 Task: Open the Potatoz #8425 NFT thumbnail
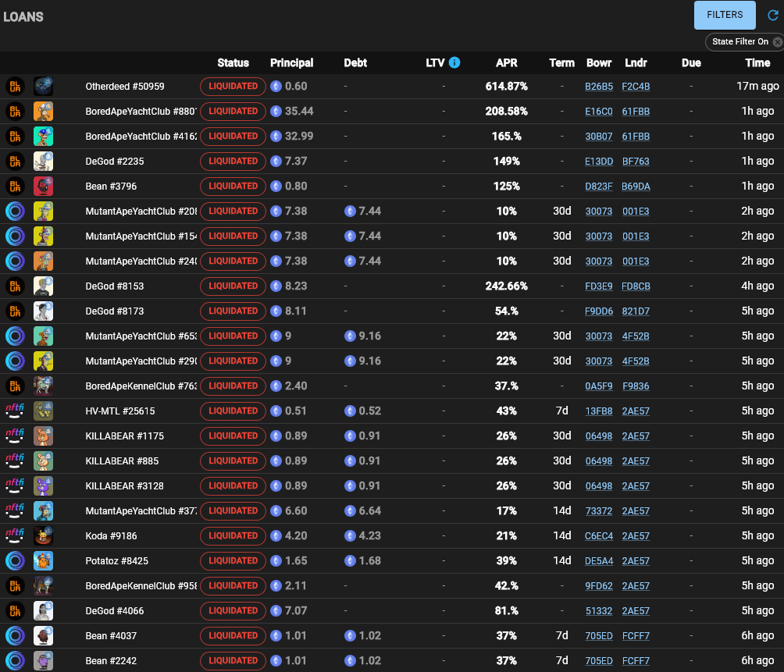pyautogui.click(x=44, y=560)
